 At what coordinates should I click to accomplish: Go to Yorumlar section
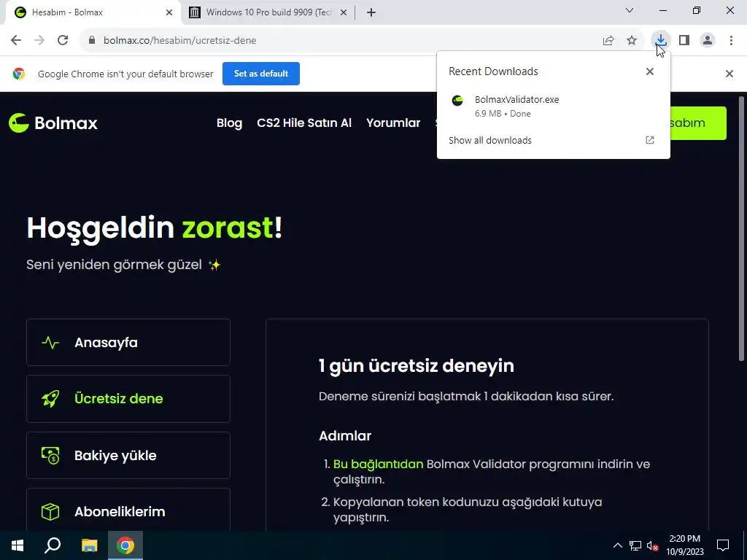tap(393, 122)
